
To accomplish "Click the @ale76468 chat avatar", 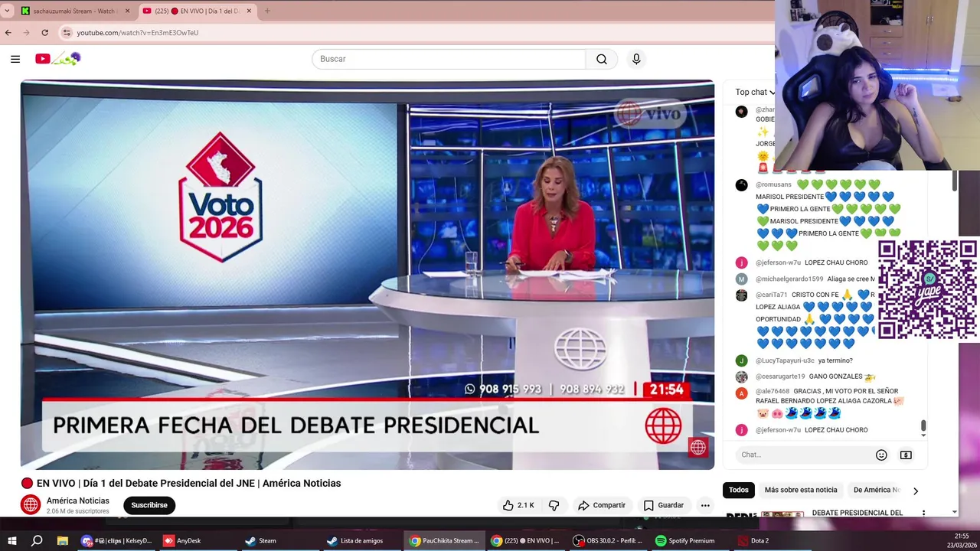I will click(741, 393).
